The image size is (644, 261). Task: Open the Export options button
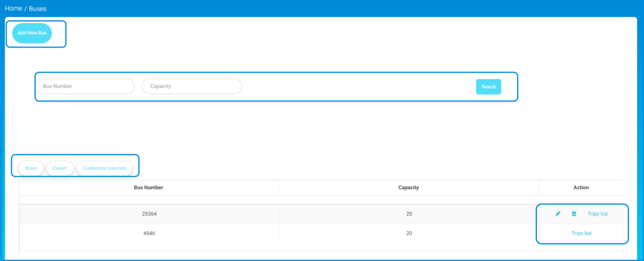pos(60,168)
